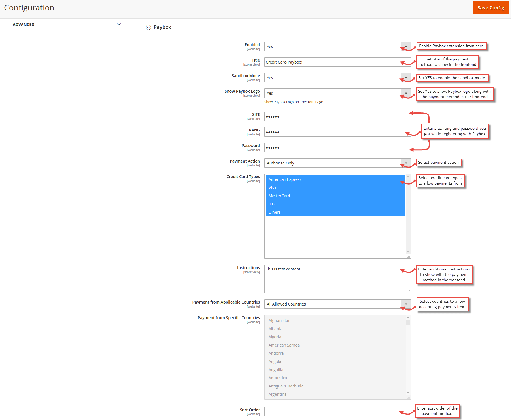Select American Samoa in the countries list
The image size is (513, 420).
[335, 345]
